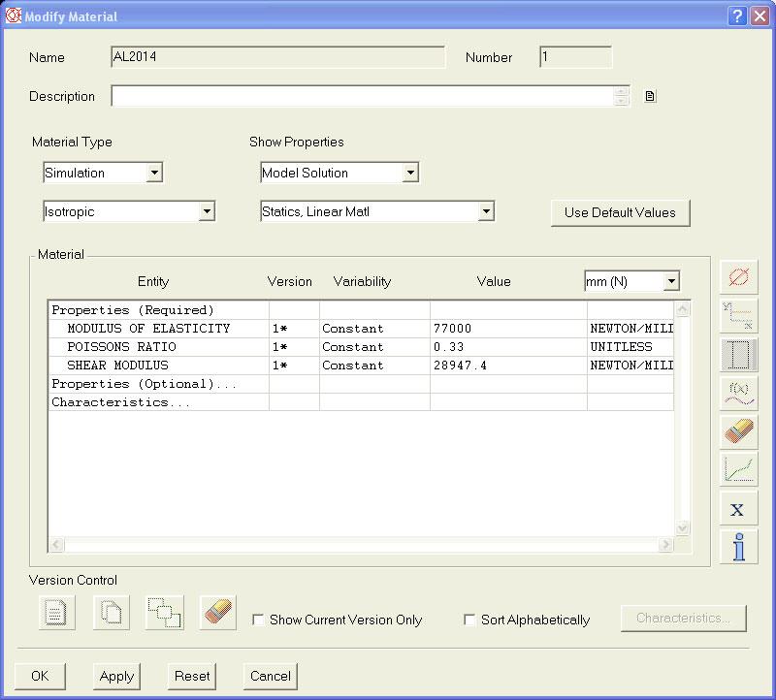Screen dimensions: 776x700
Task: Select POISSONS RATIO row
Action: pos(361,347)
